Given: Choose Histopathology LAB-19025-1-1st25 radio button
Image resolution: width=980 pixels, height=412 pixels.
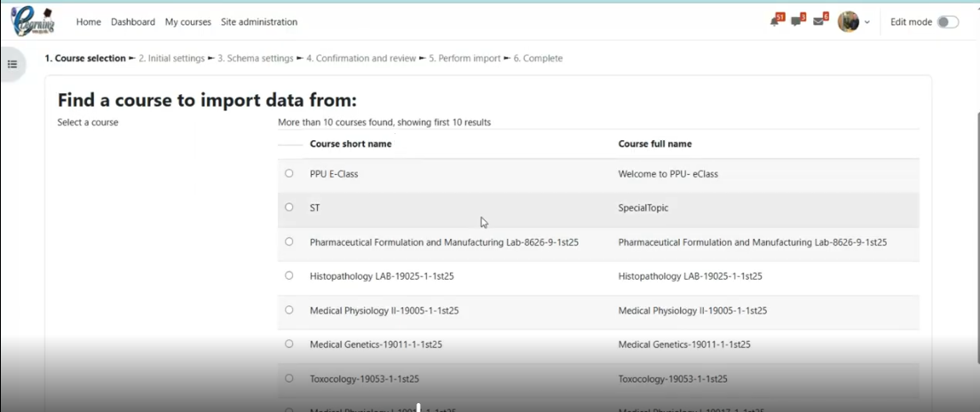Looking at the screenshot, I should 289,275.
